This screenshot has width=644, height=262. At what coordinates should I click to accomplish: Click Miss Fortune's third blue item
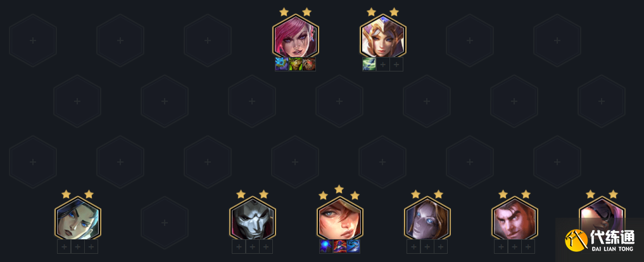tap(353, 246)
